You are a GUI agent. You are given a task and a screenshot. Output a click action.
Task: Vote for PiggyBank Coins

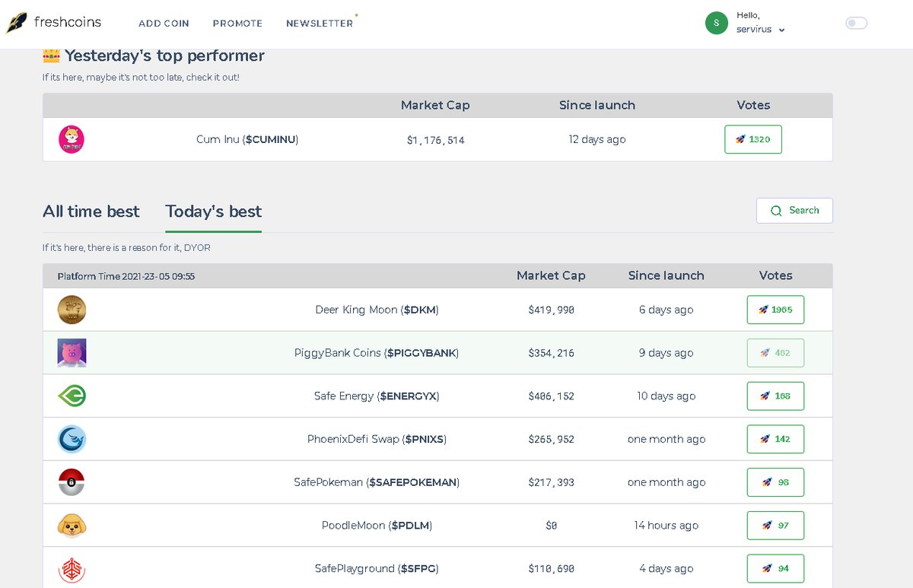click(775, 353)
